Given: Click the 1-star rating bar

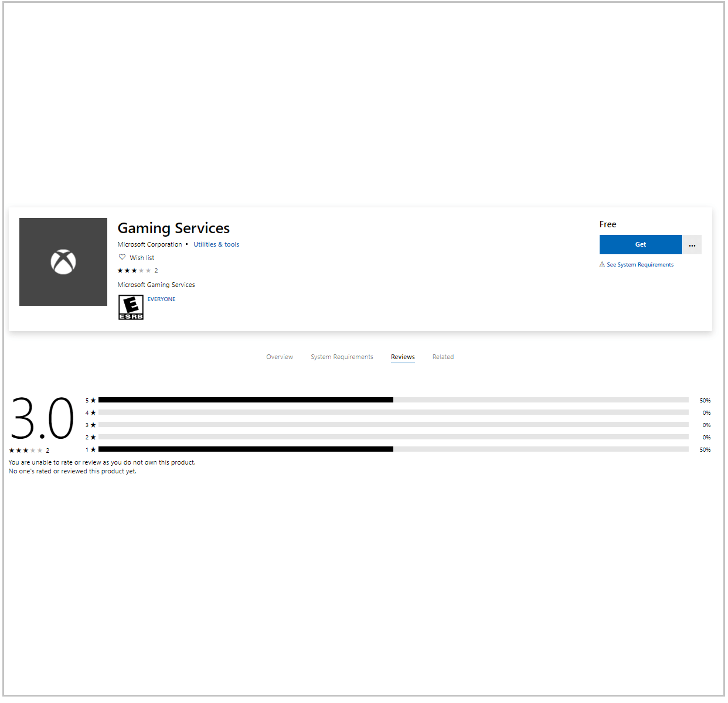Looking at the screenshot, I should tap(393, 449).
